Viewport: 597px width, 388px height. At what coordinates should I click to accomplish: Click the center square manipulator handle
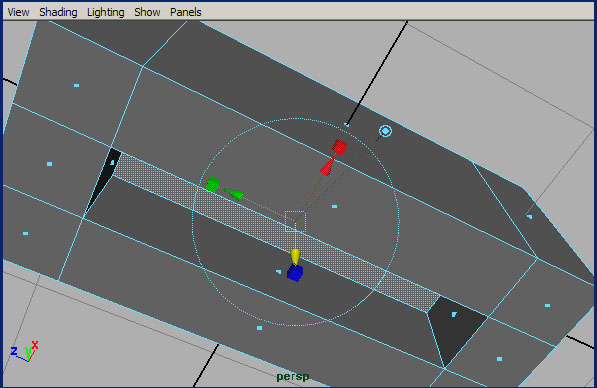coord(295,221)
